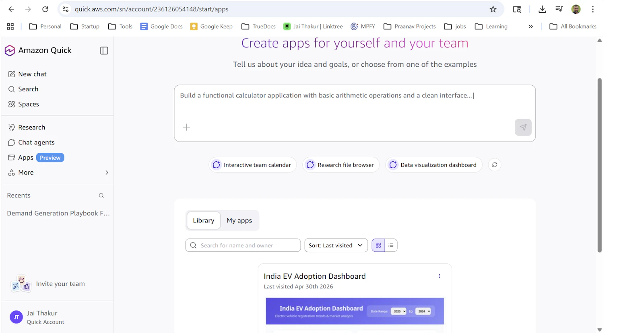Choose Research file browser example
This screenshot has width=644, height=333.
tap(341, 165)
